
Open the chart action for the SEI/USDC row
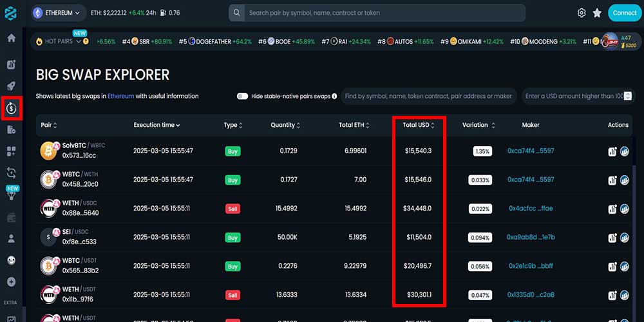click(612, 238)
